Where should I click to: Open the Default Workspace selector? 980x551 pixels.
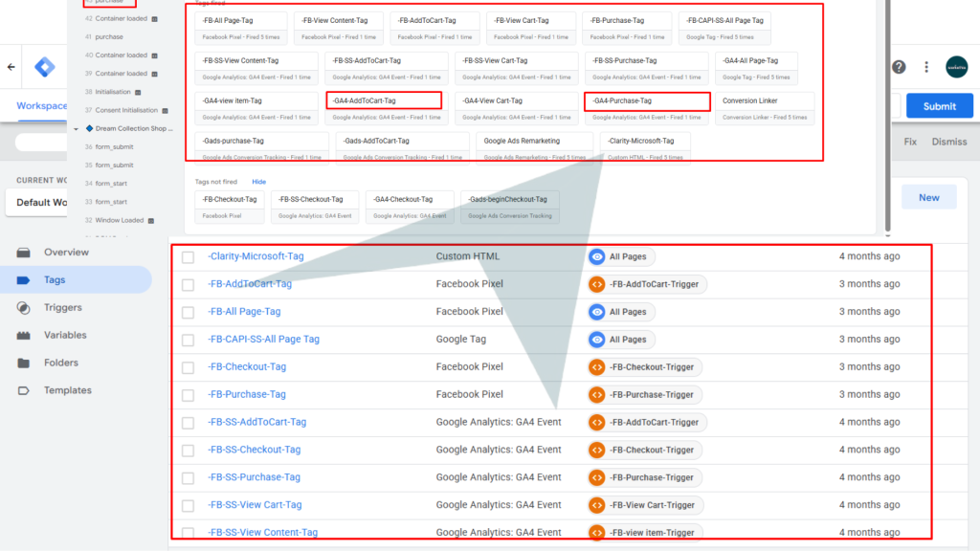(37, 203)
